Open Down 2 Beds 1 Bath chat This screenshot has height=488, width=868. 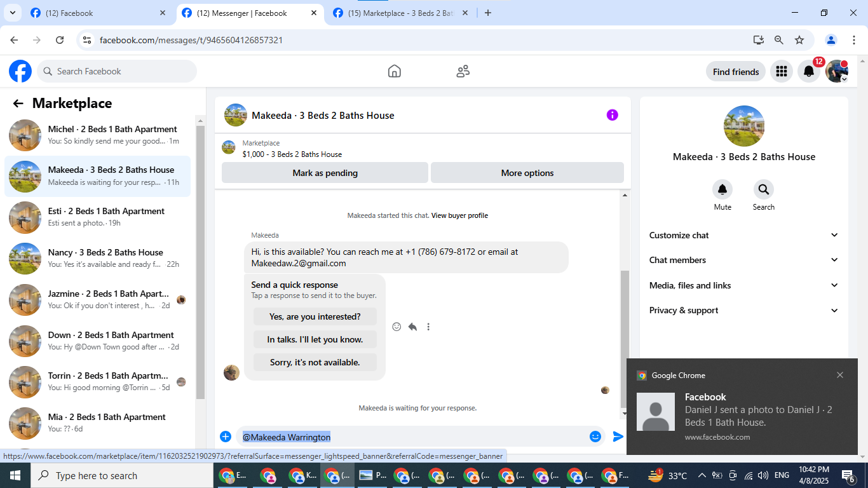[98, 341]
